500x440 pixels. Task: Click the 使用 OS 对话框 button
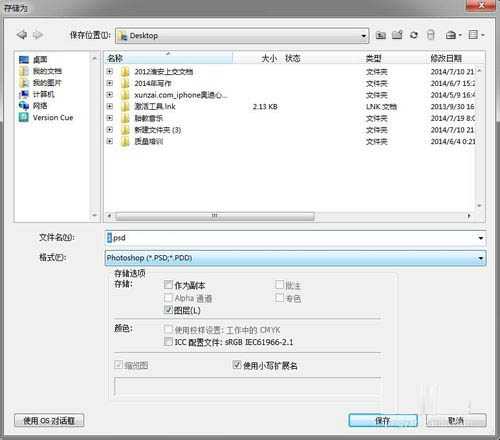[x=49, y=420]
